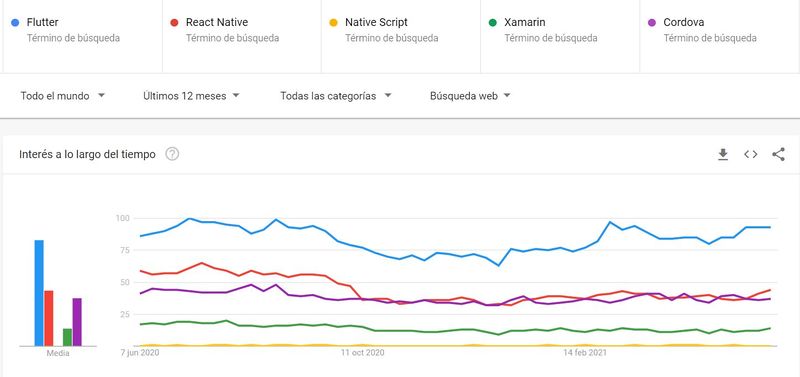Edit the Native Script search term
Screen dimensions: 800x377
point(376,22)
